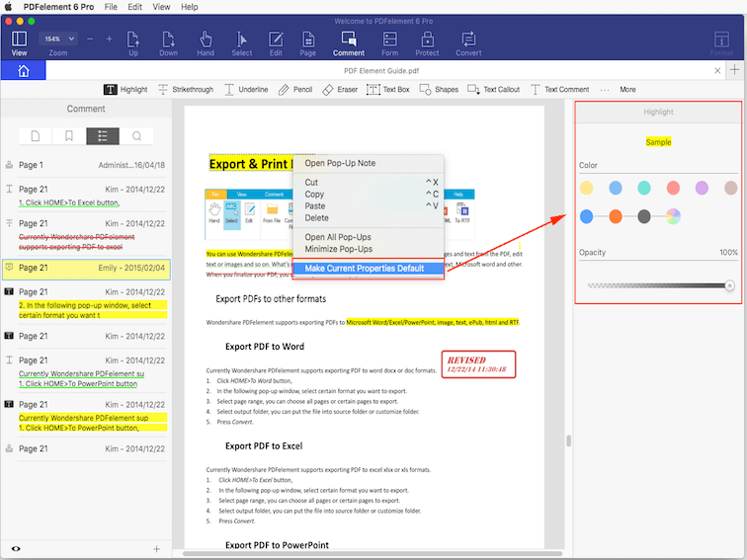The height and width of the screenshot is (560, 747).
Task: Go to the Home tab
Action: [24, 70]
